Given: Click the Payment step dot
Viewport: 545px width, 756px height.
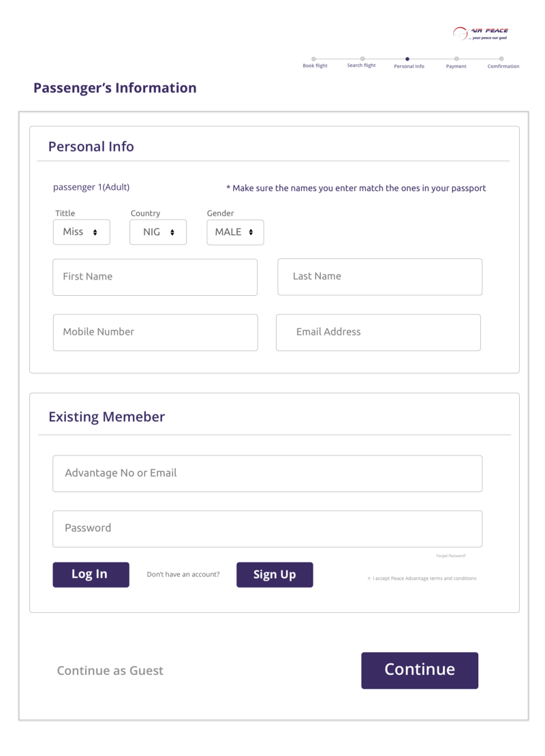Looking at the screenshot, I should point(456,59).
